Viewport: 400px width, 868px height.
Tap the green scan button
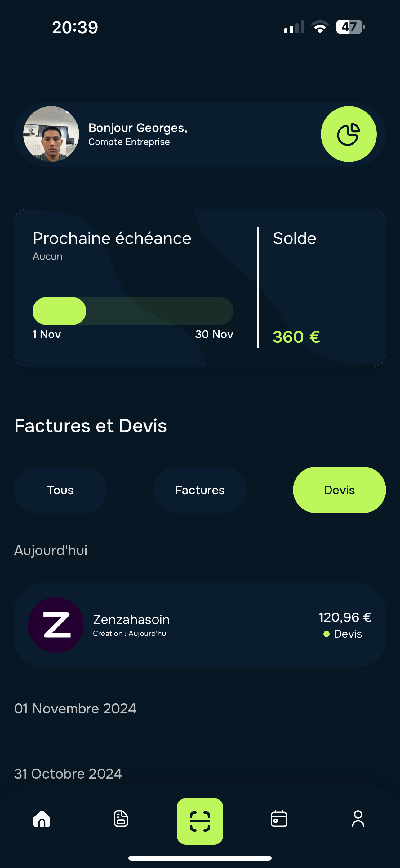200,821
